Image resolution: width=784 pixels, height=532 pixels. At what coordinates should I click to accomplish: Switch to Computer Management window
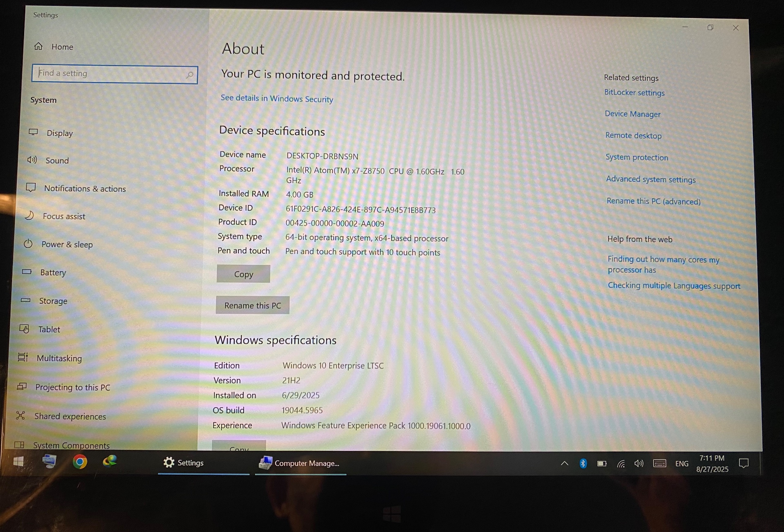(x=300, y=463)
